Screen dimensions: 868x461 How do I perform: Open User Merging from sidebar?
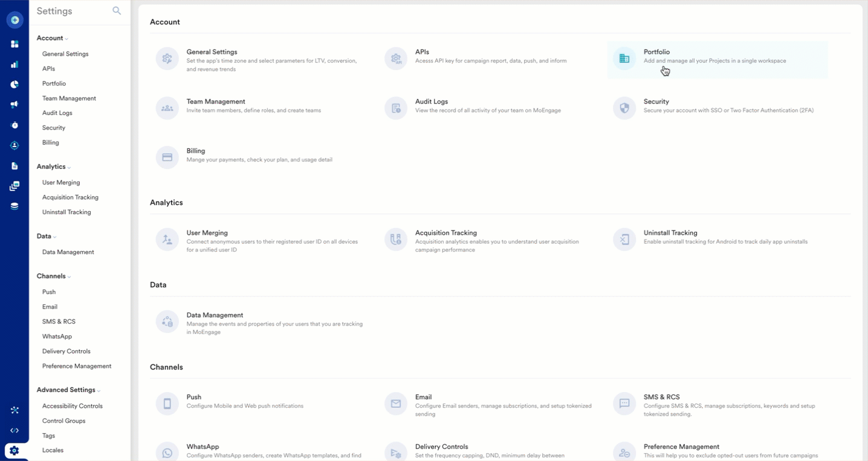pyautogui.click(x=61, y=182)
